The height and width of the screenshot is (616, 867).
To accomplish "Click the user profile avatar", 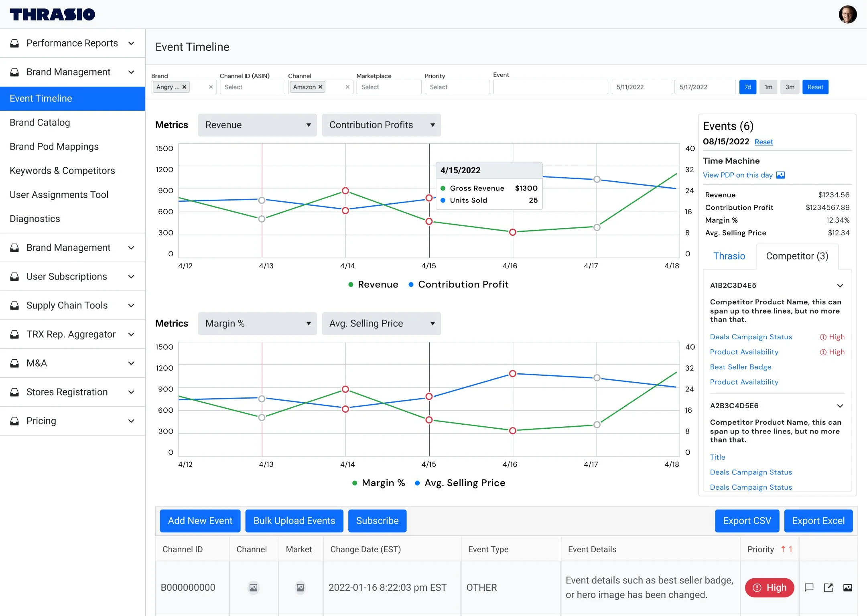I will [x=847, y=15].
